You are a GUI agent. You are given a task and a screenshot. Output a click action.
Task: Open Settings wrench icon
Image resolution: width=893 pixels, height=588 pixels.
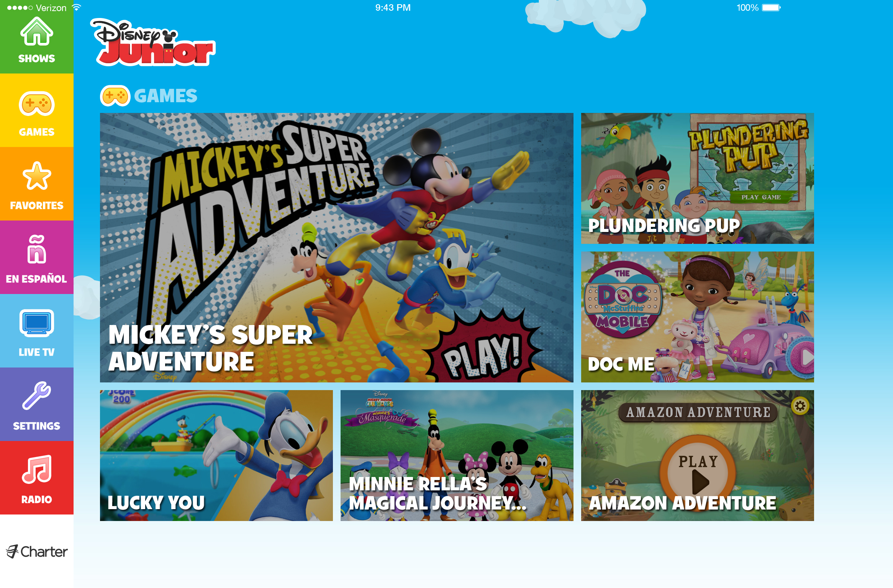[x=37, y=395]
